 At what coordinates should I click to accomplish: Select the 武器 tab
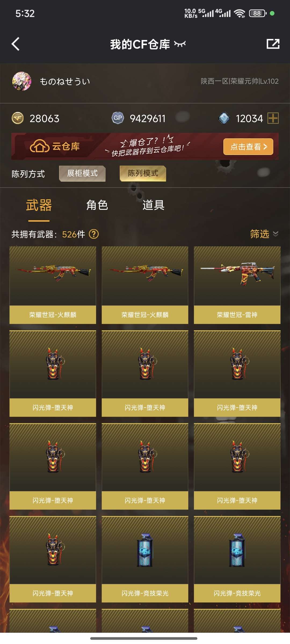tap(39, 205)
